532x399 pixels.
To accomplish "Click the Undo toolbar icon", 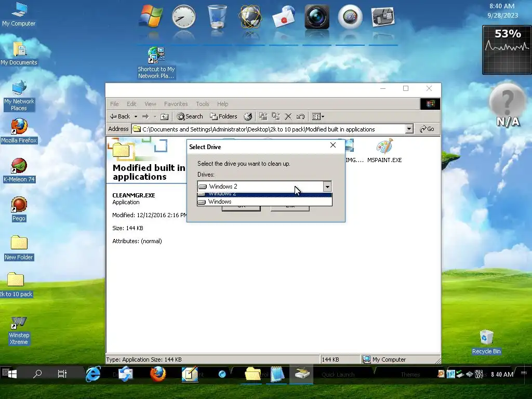I will (300, 116).
